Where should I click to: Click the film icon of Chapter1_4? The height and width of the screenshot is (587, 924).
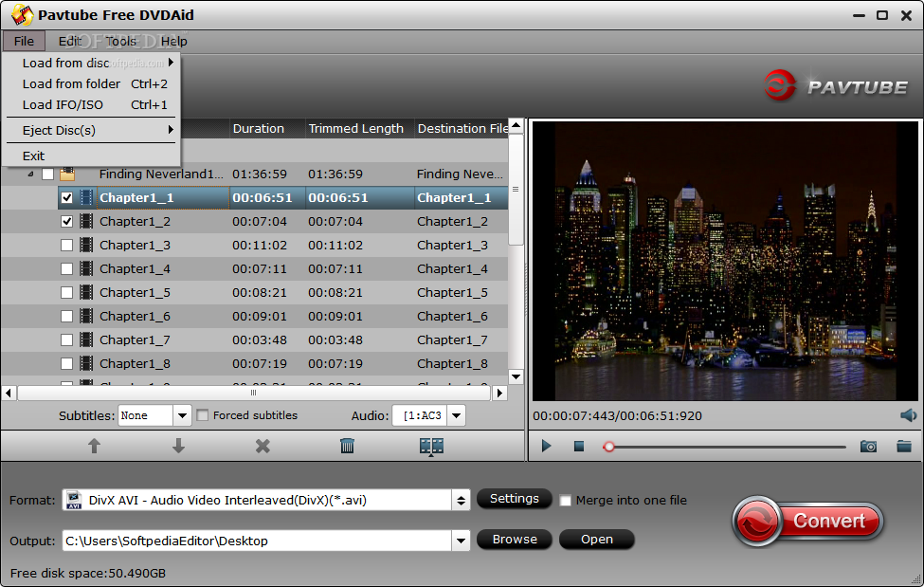click(86, 268)
